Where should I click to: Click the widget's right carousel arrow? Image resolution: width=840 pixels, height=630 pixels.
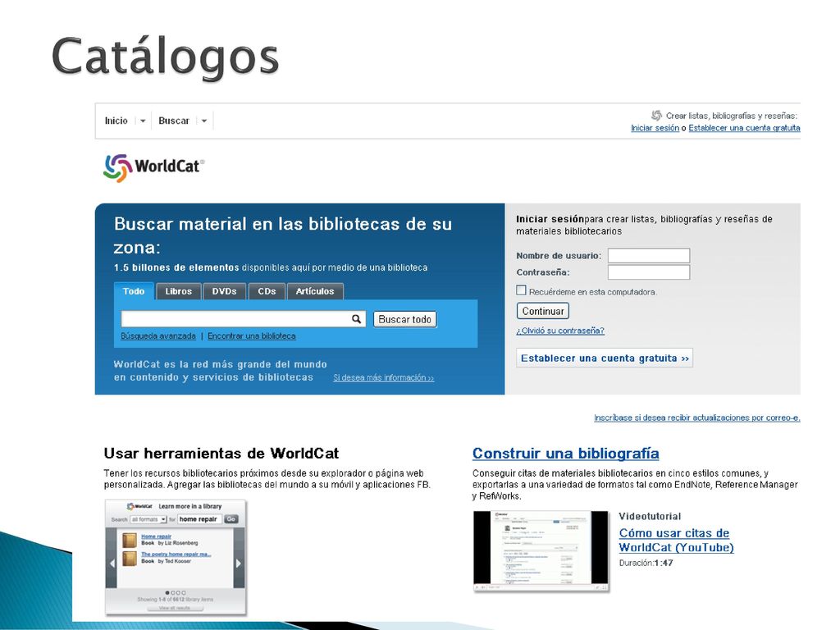click(239, 563)
